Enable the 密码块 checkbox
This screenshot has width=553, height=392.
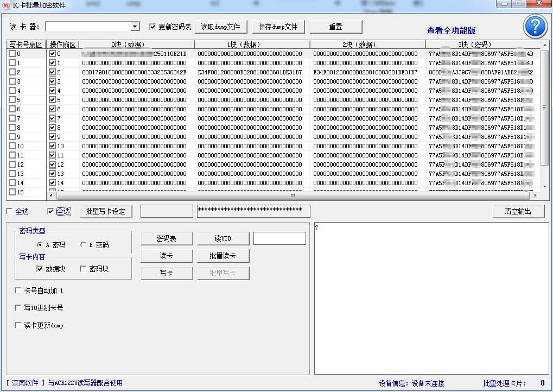[x=83, y=269]
